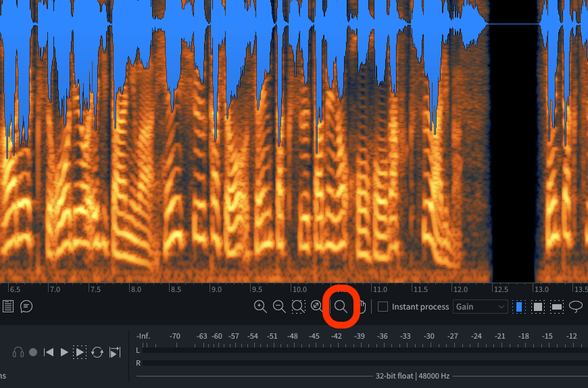This screenshot has height=388, width=588.
Task: Select the zoom to selection icon
Action: (x=298, y=306)
